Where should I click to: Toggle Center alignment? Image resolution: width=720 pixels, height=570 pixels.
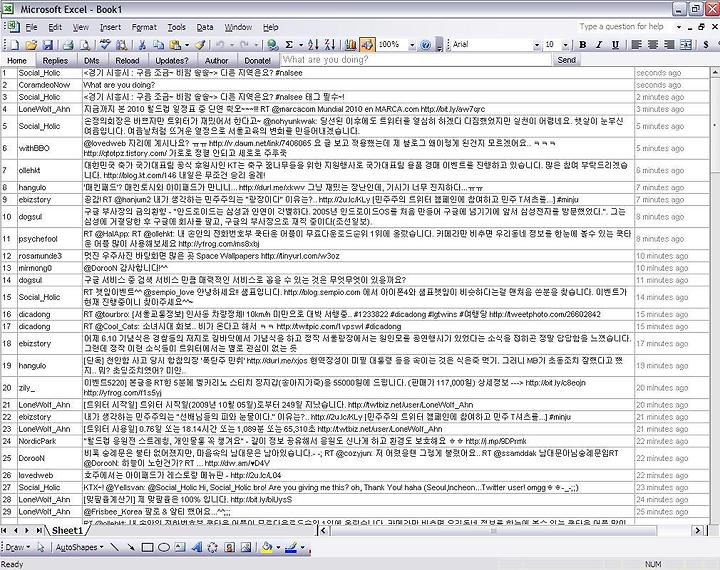click(652, 45)
